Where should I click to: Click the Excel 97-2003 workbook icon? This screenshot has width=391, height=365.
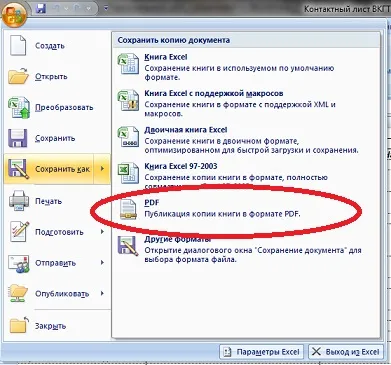(128, 173)
